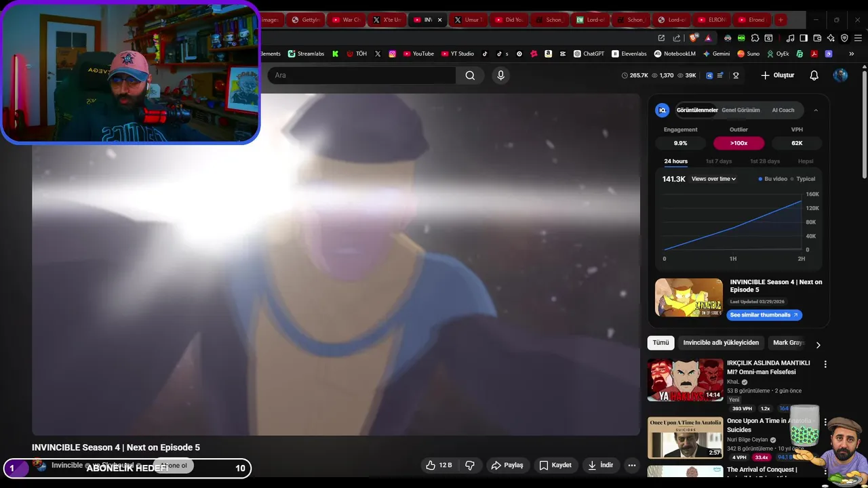
Task: Click the 62K VPH value
Action: point(797,143)
